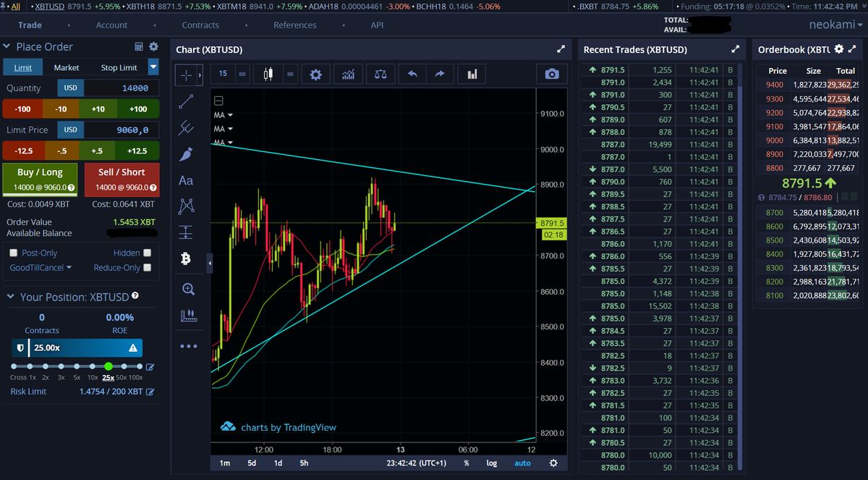The image size is (868, 480).
Task: Expand Recent Trades panel to fullscreen
Action: (x=736, y=49)
